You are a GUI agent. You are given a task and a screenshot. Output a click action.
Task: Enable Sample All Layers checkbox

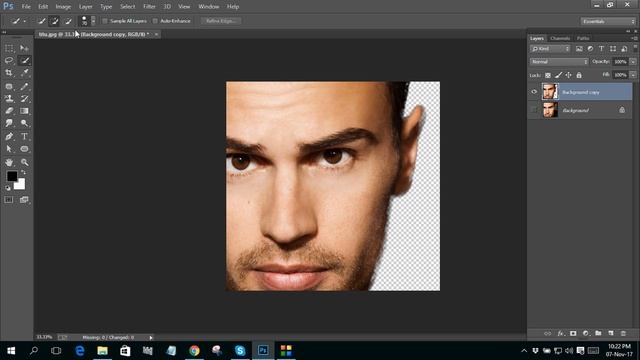[x=105, y=21]
